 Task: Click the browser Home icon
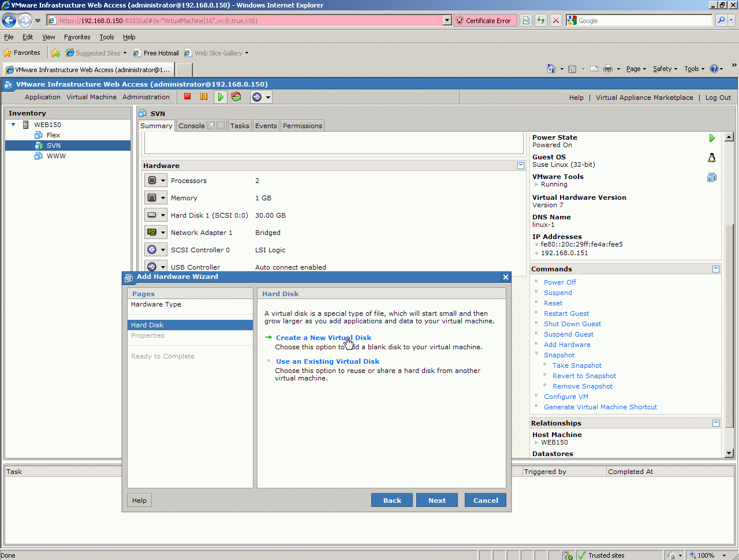[x=551, y=69]
